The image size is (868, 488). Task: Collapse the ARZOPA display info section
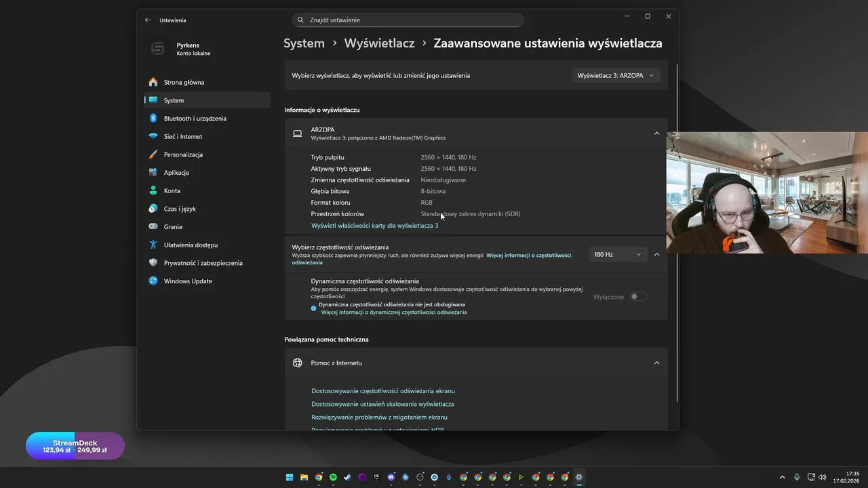(x=656, y=134)
